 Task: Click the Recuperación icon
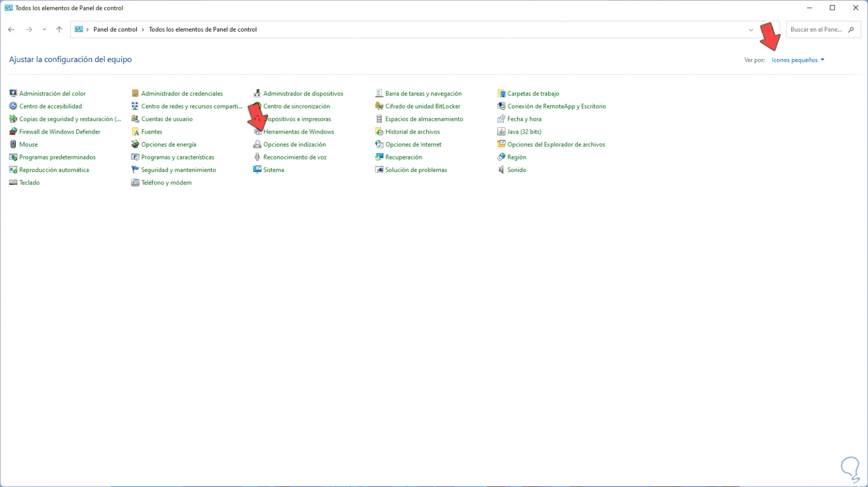(379, 157)
